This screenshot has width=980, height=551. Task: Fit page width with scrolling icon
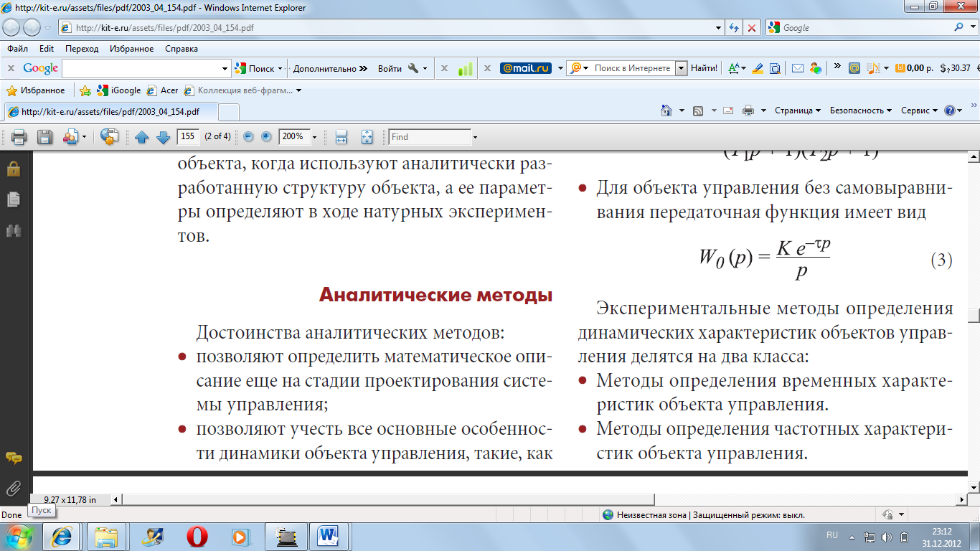point(341,137)
